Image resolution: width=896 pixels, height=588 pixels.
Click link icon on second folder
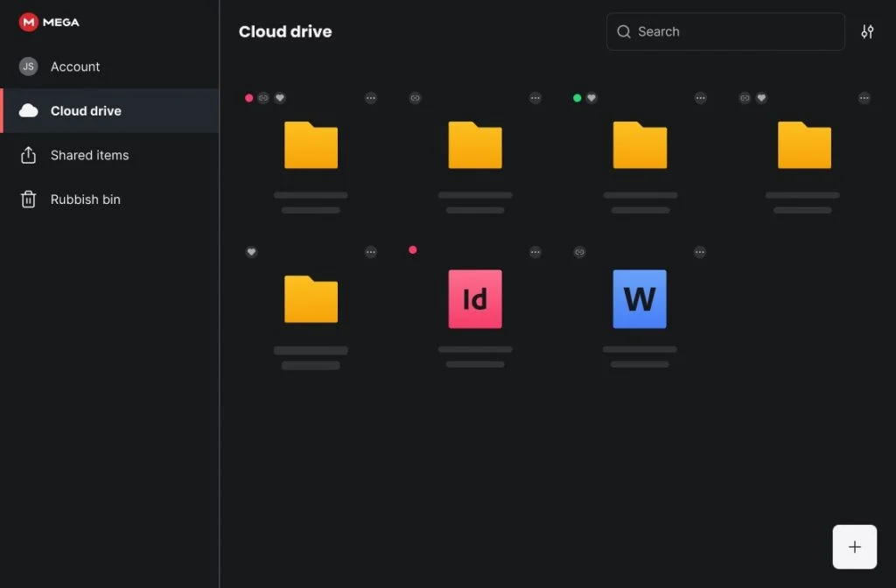pos(415,98)
